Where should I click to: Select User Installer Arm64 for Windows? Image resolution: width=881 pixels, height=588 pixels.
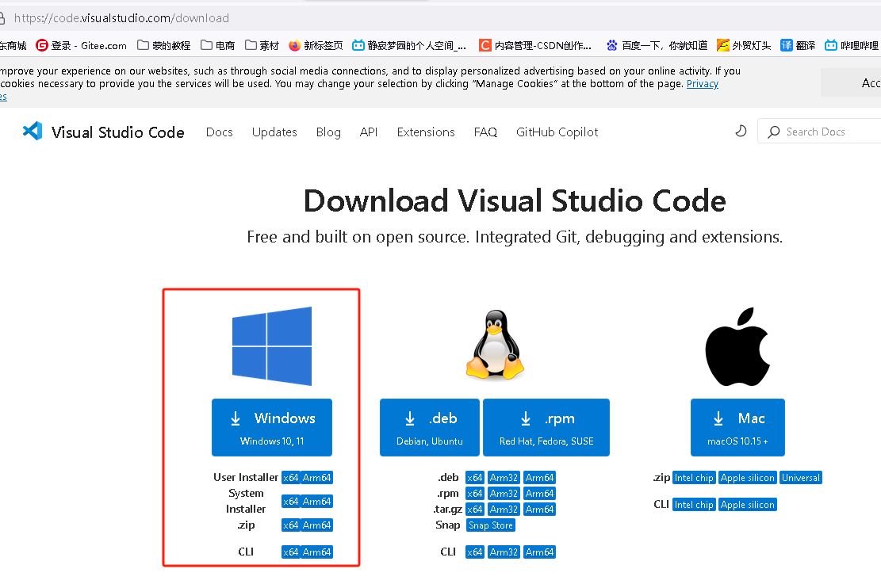(317, 477)
